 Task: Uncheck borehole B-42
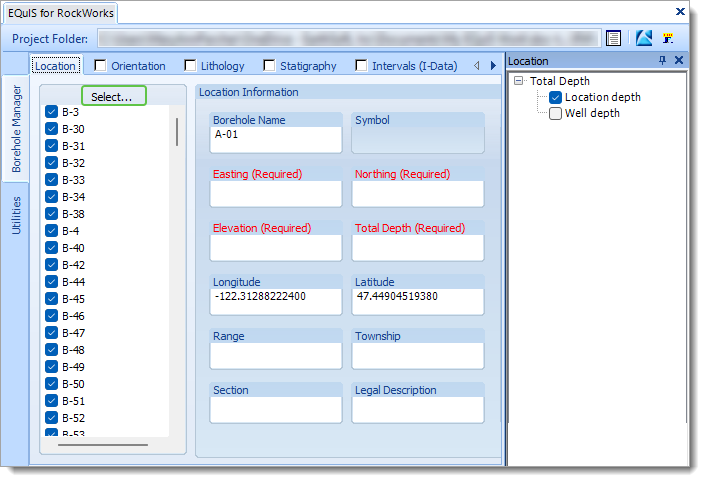pos(52,265)
